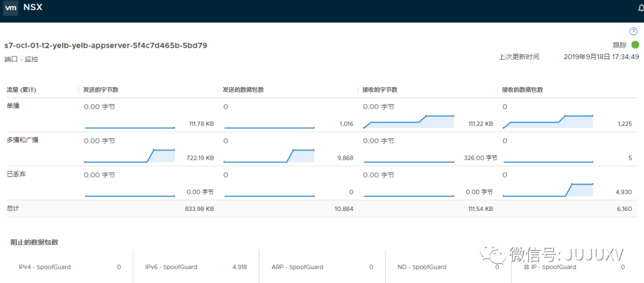
Task: Click the unicast sent bytes value 111.78 KB
Action: click(201, 123)
